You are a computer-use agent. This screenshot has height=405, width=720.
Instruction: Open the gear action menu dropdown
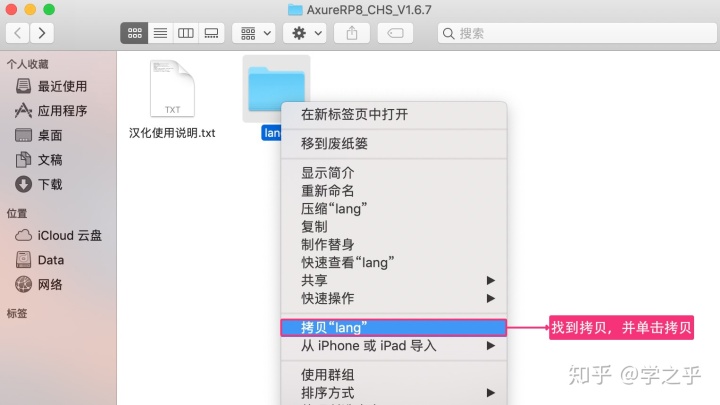[x=304, y=33]
